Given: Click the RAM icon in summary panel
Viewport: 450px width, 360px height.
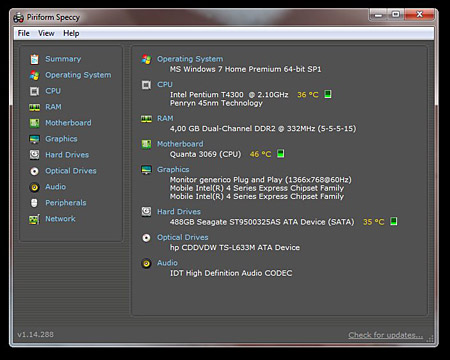Looking at the screenshot, I should click(x=146, y=119).
